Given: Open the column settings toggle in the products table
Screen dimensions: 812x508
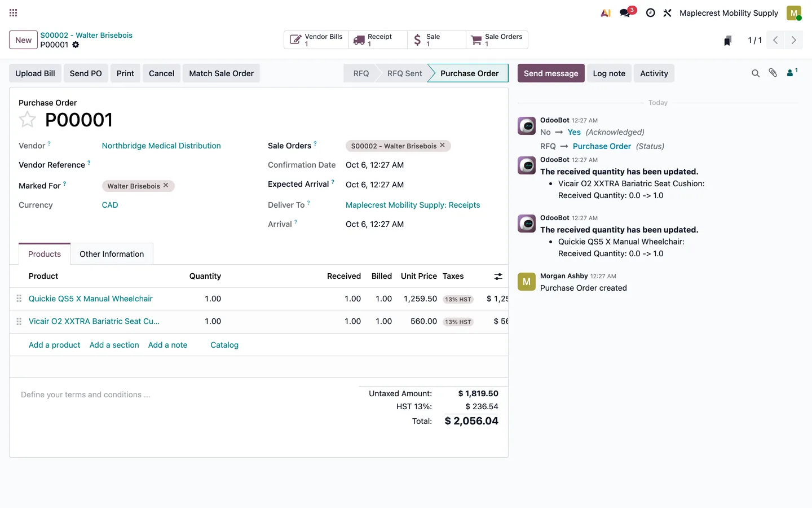Looking at the screenshot, I should pyautogui.click(x=498, y=277).
